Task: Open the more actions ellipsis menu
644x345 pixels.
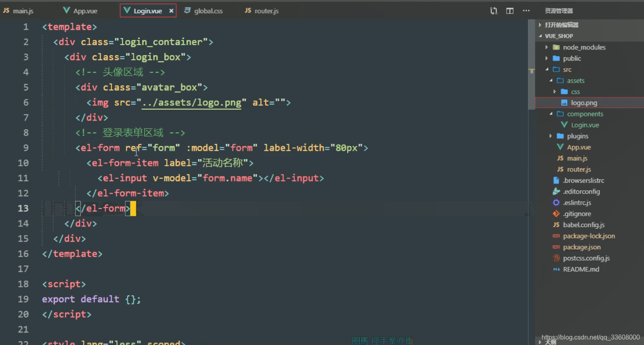Action: point(526,11)
